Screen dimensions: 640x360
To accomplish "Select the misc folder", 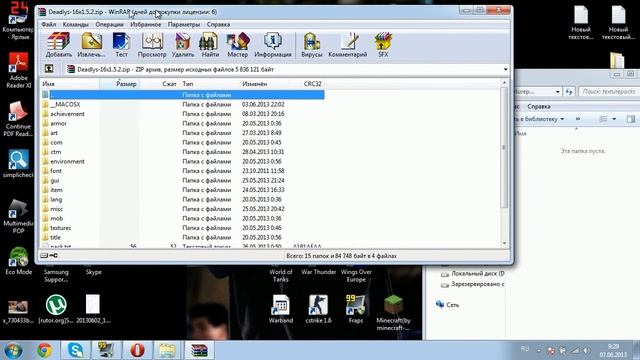I will 182,209.
